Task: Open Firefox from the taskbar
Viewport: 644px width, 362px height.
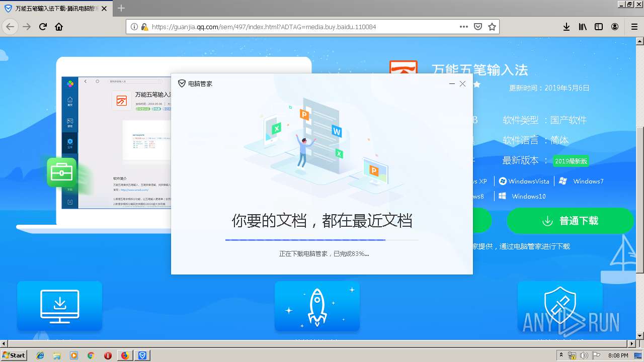Action: [125, 355]
